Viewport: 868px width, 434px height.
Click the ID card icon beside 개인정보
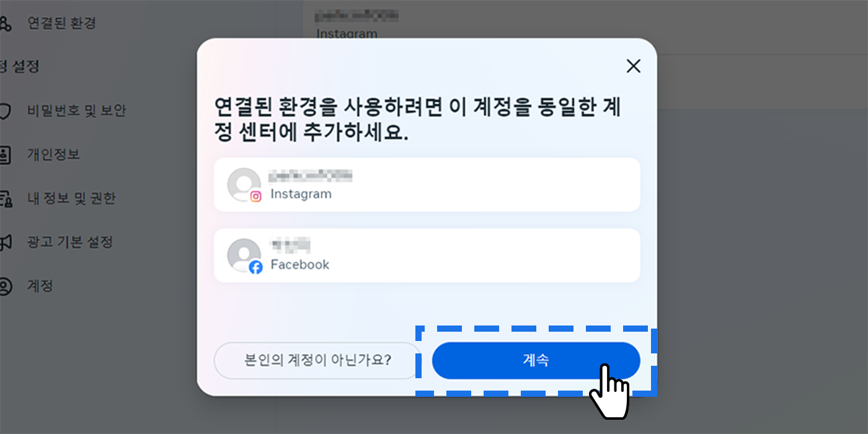pos(5,155)
